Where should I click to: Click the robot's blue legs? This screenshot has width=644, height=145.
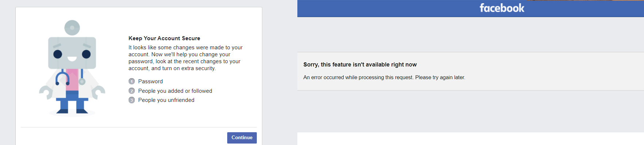pos(72,104)
